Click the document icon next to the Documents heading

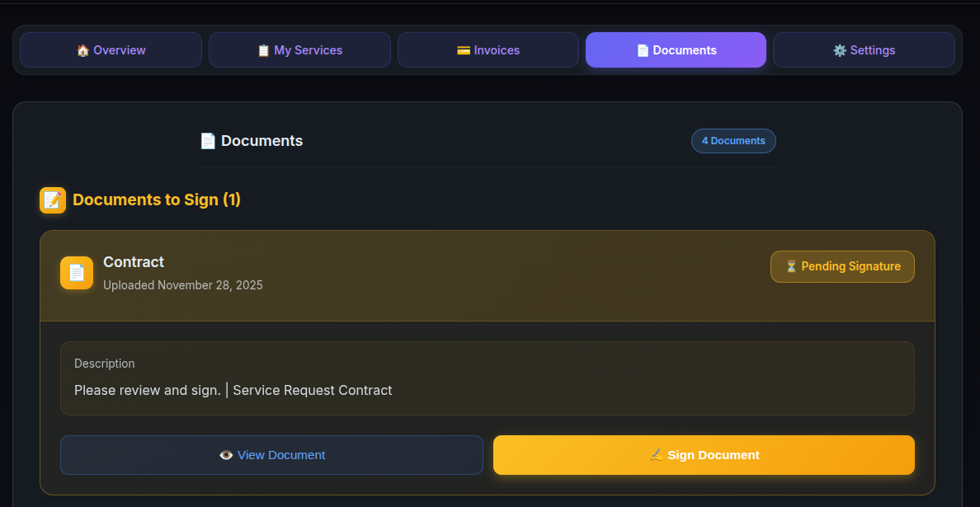(208, 140)
